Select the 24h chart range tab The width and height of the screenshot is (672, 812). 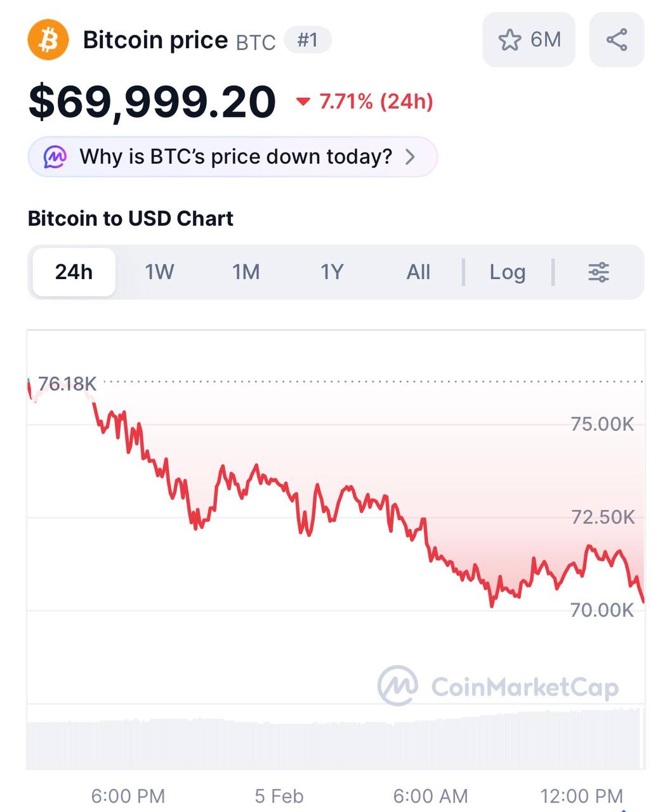coord(74,272)
